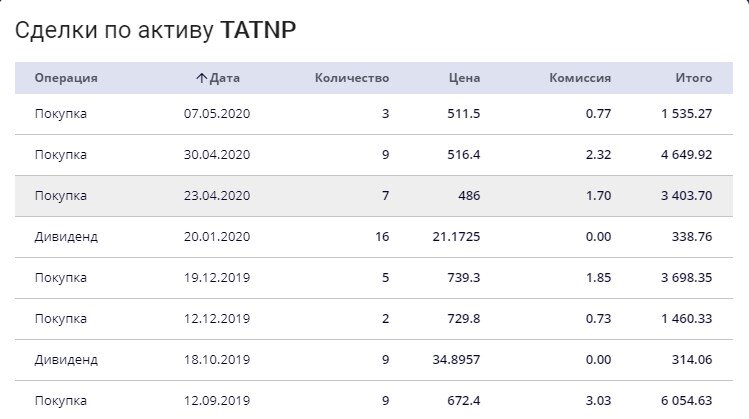The image size is (749, 419).
Task: Click the total 4 649.92 cell
Action: pyautogui.click(x=686, y=155)
